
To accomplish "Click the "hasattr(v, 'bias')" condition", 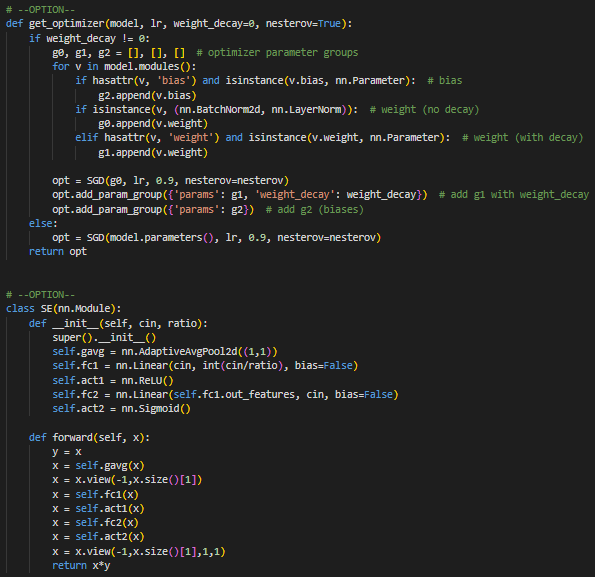I will click(144, 80).
